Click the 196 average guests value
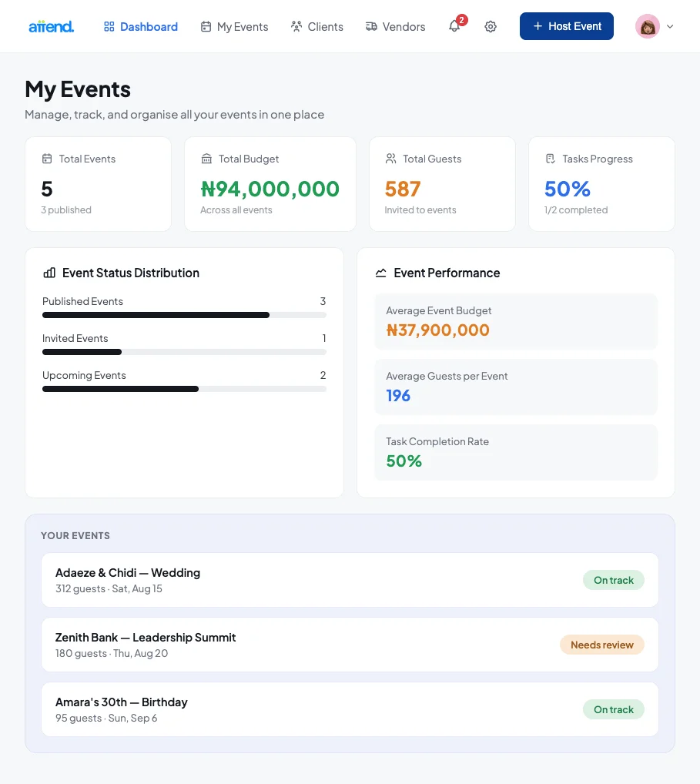 click(x=398, y=396)
